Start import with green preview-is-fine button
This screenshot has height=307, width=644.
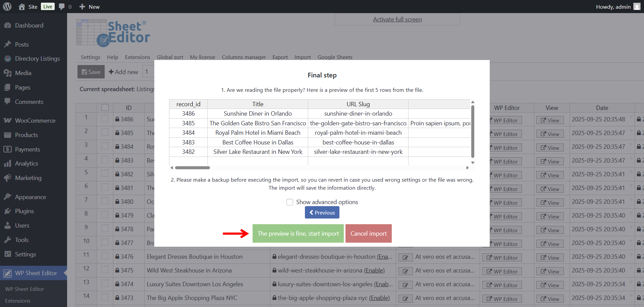pos(298,234)
